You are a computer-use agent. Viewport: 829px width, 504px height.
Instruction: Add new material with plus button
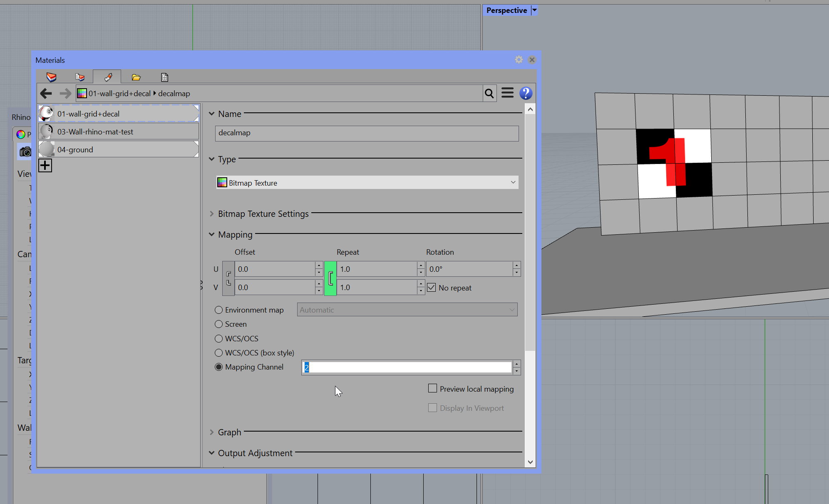coord(45,166)
